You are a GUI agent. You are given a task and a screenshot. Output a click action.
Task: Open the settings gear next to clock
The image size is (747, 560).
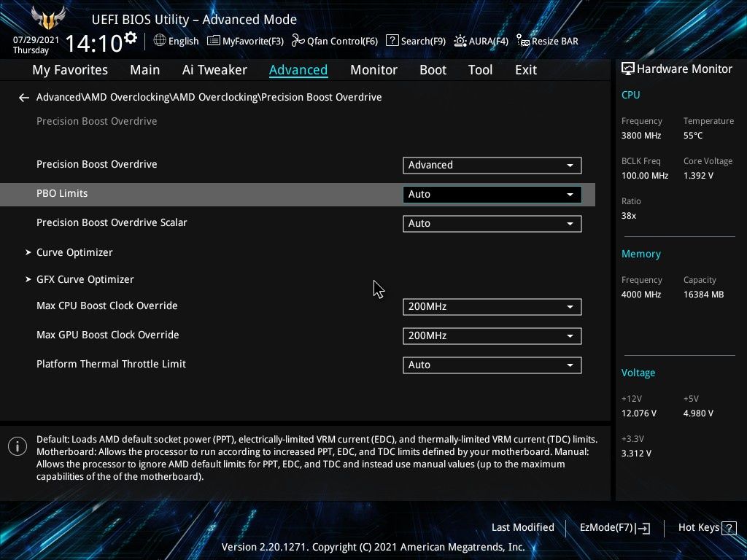tap(130, 38)
